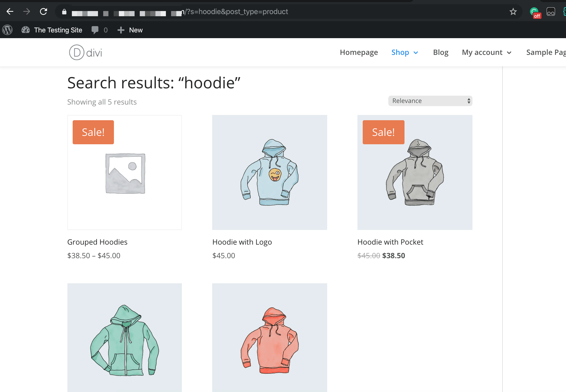This screenshot has width=566, height=392.
Task: Reload the page with refresh icon
Action: point(43,11)
